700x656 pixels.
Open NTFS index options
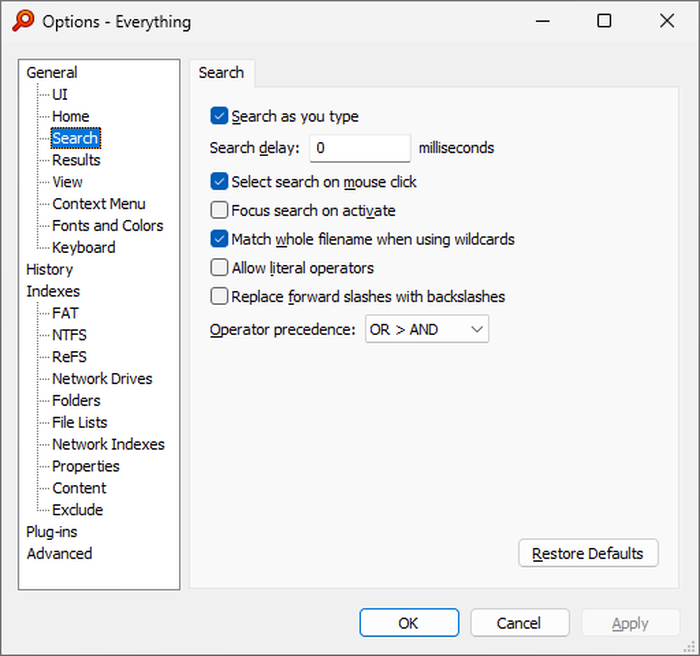[69, 335]
